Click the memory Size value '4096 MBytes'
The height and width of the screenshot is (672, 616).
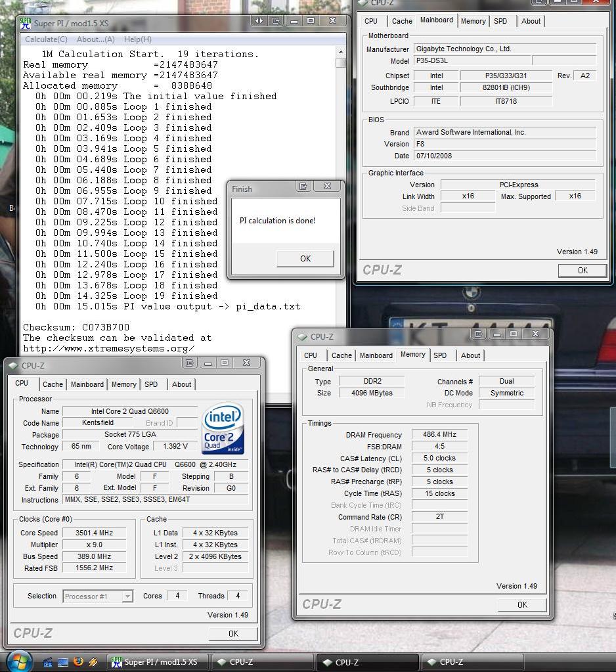[x=372, y=393]
